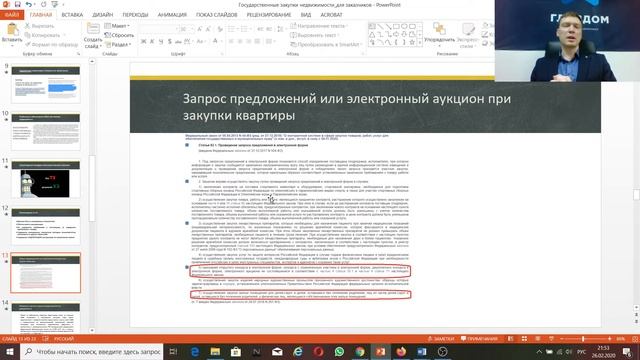Viewport: 640px width, 360px height.
Task: Click the ЗАМЕТКИ notes button in status bar
Action: coord(441,339)
